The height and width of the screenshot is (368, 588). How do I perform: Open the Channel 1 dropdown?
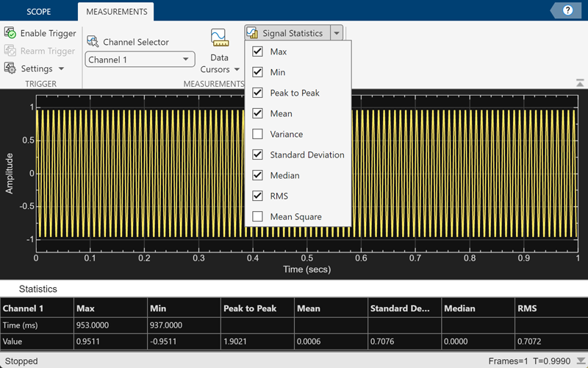[140, 60]
